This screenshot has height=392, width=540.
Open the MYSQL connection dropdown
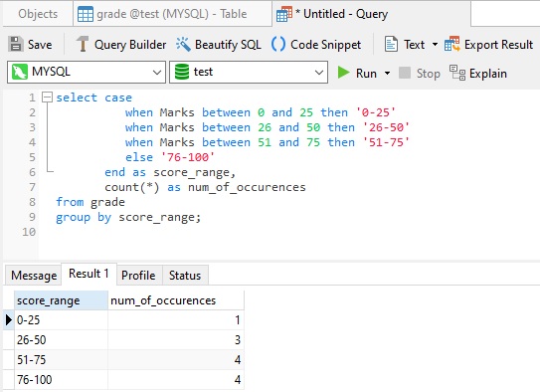point(157,73)
